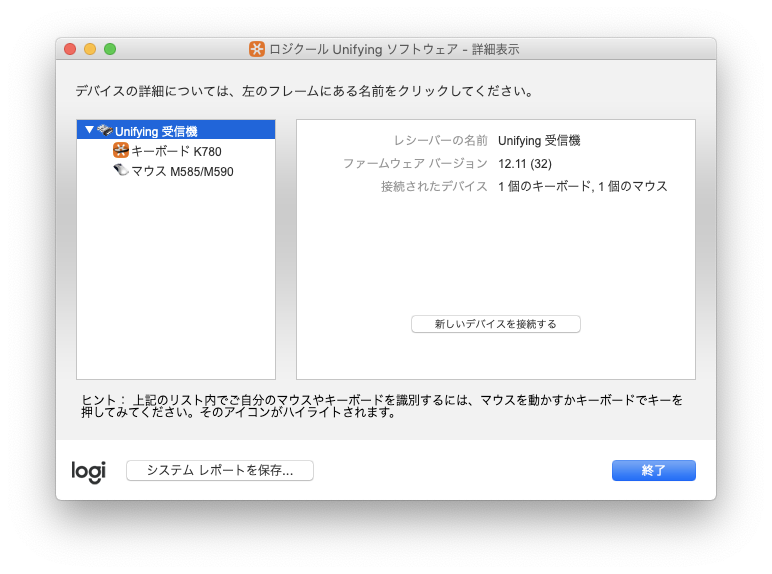This screenshot has width=772, height=574.
Task: Select キーボード K780 in device list
Action: pyautogui.click(x=176, y=151)
